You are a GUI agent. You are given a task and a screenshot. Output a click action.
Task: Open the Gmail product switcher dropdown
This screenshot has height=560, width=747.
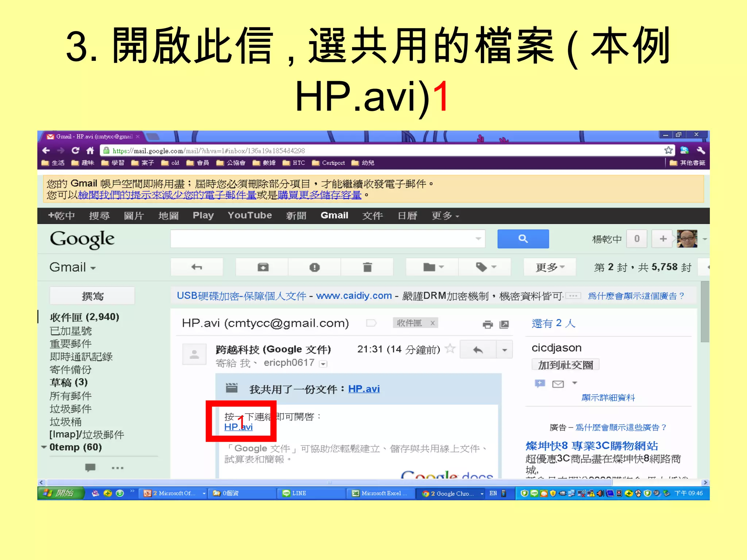(x=73, y=267)
